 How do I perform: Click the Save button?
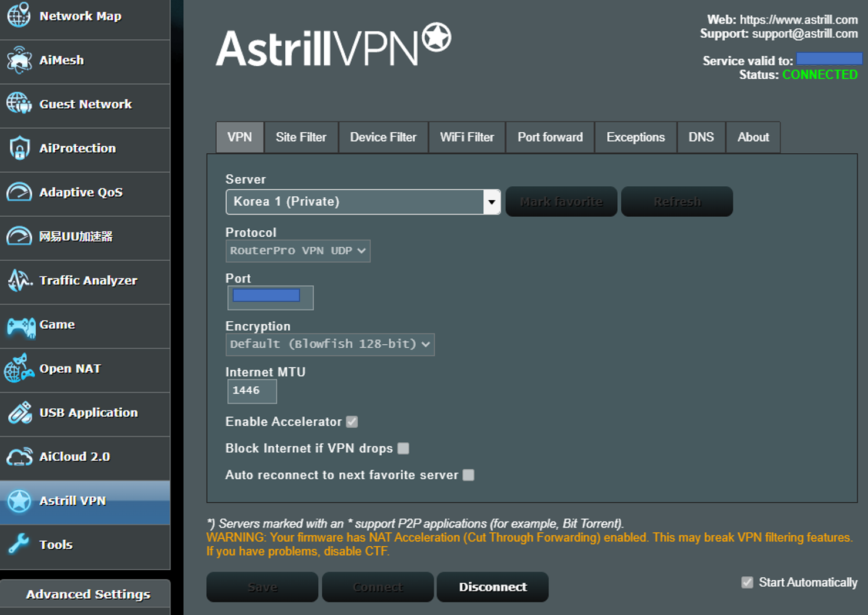click(263, 587)
